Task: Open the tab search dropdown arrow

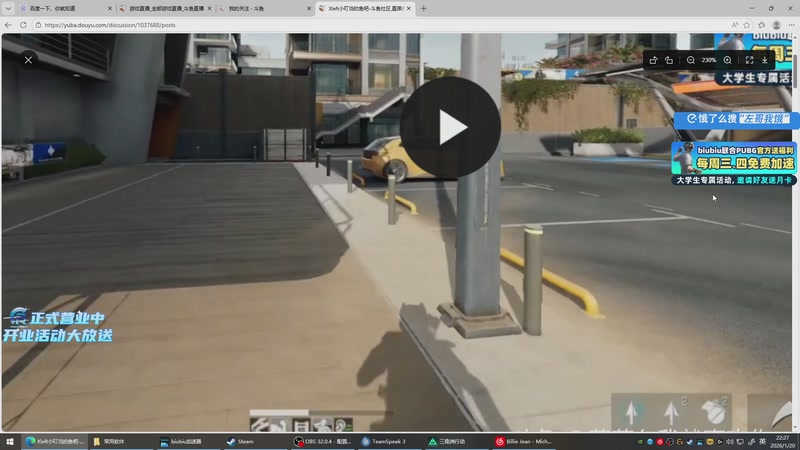Action: 8,8
